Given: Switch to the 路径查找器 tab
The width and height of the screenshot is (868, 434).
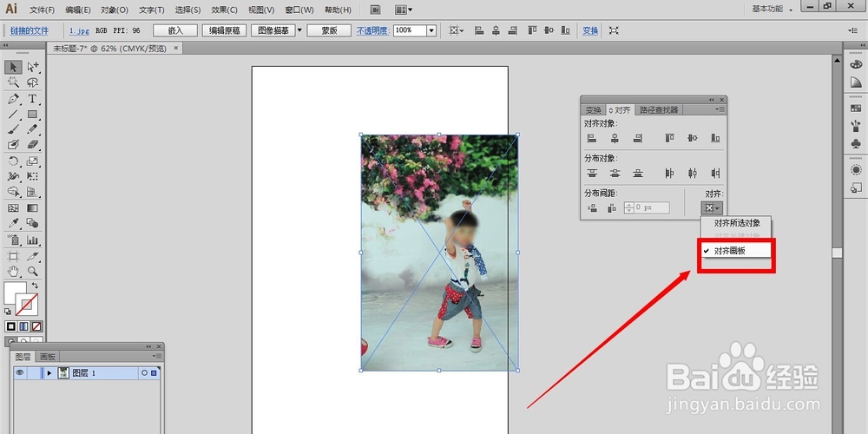Looking at the screenshot, I should [658, 110].
